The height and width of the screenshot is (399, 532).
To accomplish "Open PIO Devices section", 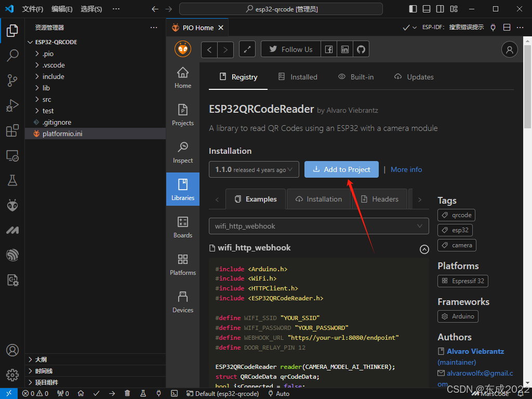I will click(183, 302).
